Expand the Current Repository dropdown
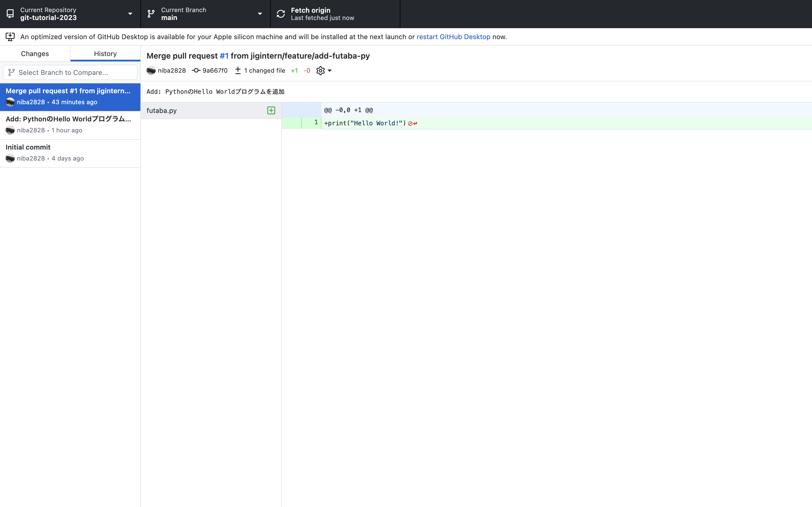 click(130, 14)
